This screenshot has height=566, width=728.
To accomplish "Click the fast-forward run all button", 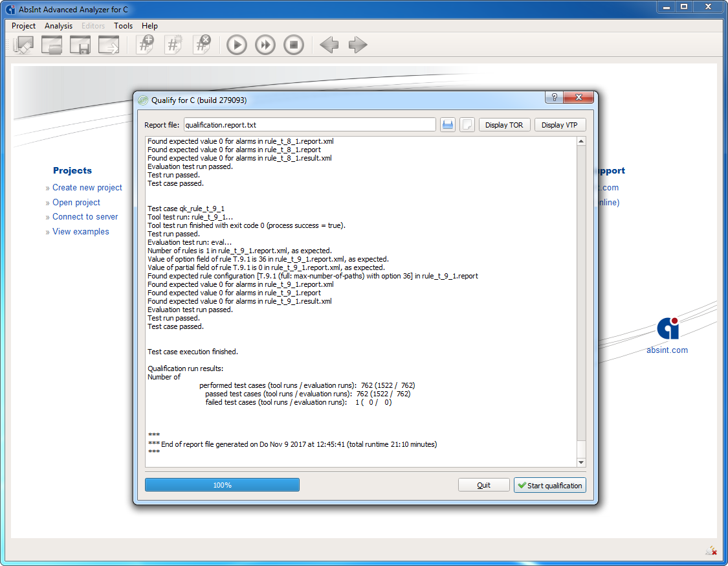I will (265, 45).
